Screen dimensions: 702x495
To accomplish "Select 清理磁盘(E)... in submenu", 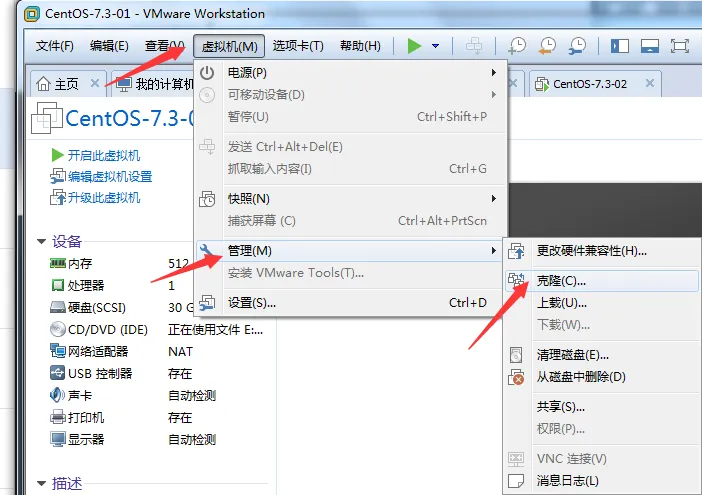I will click(603, 355).
